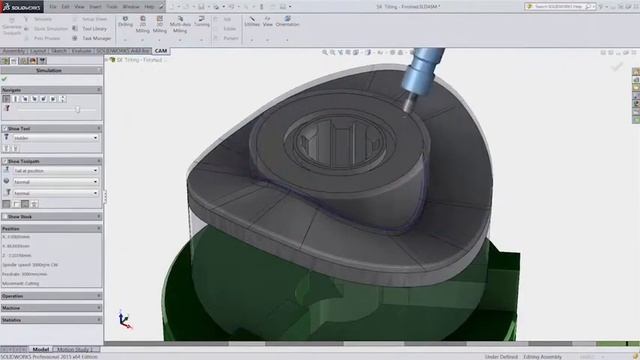Image resolution: width=640 pixels, height=360 pixels.
Task: Open the Help menu
Action: (x=149, y=7)
